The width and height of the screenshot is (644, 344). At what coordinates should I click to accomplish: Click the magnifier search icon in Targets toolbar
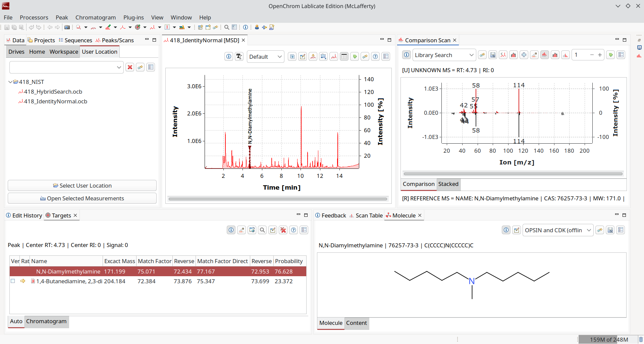(x=262, y=230)
